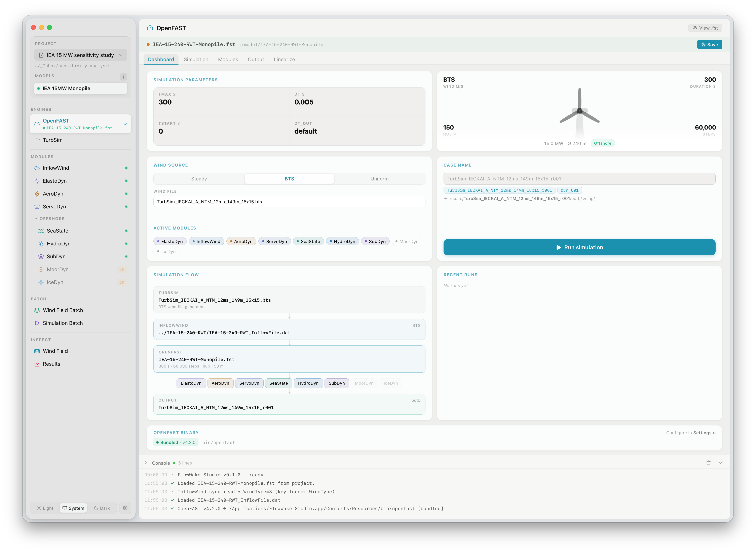
Task: Toggle MoorDyn off switch in sidebar
Action: 122,269
